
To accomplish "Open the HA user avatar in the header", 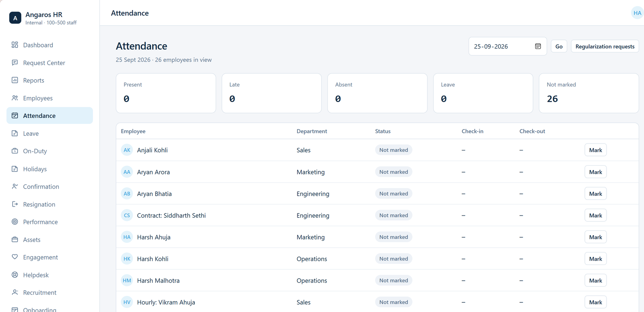I will [637, 13].
